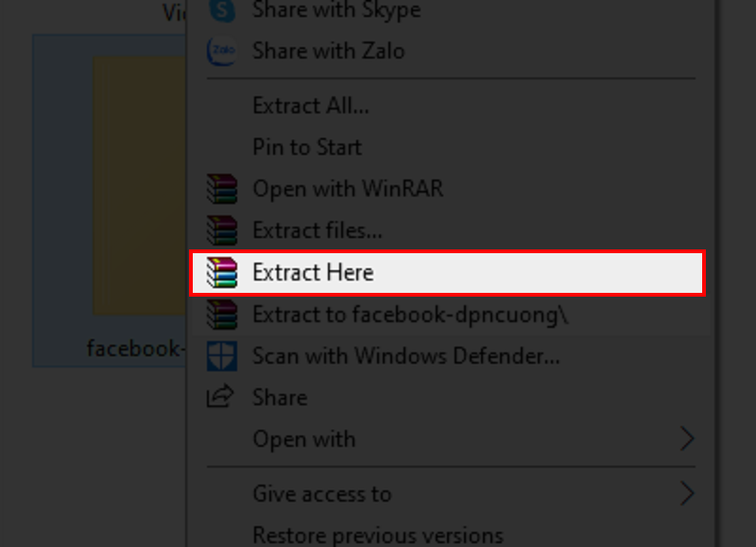Click the Zalo icon beside Share with Zalo
The image size is (756, 547).
tap(222, 51)
